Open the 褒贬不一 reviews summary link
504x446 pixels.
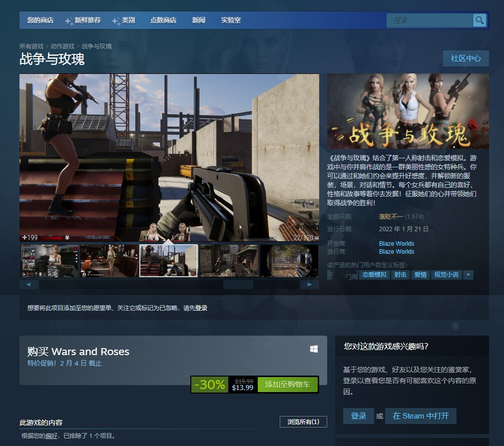(391, 217)
